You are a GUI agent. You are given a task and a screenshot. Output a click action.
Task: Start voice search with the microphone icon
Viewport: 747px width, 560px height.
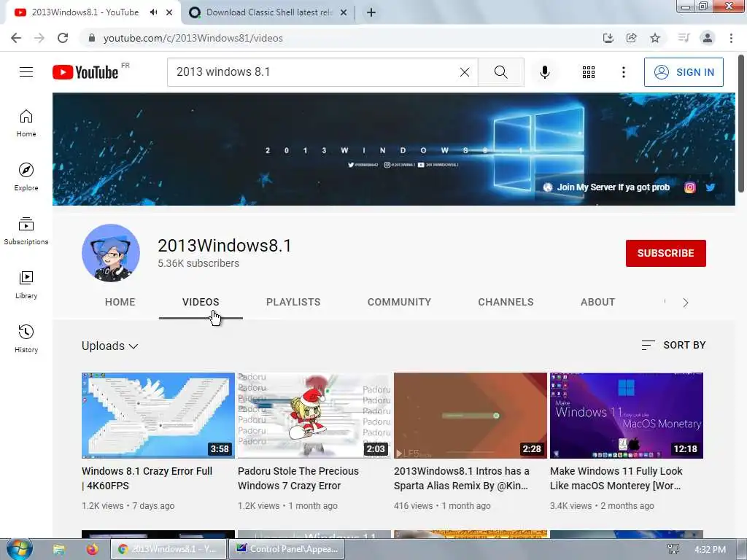pyautogui.click(x=544, y=72)
